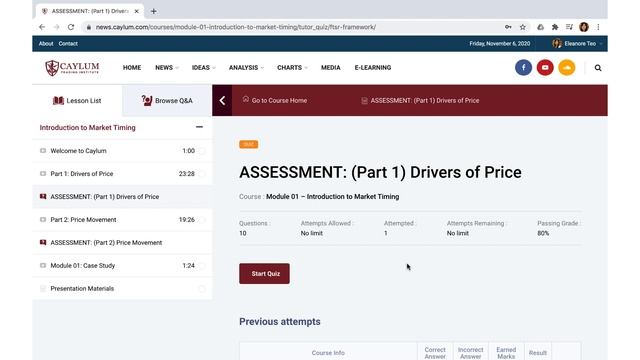Image resolution: width=640 pixels, height=360 pixels.
Task: Click Earned Marks column header
Action: 506,353
